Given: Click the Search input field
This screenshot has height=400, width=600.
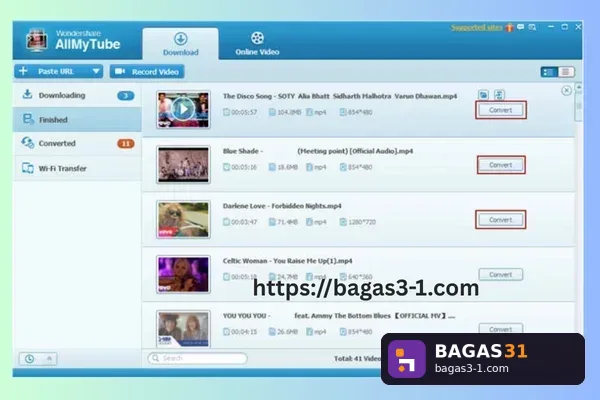Looking at the screenshot, I should click(197, 358).
